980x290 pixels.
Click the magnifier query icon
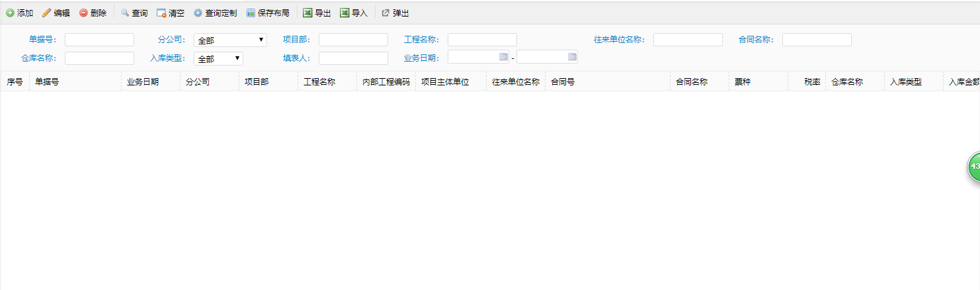click(124, 13)
